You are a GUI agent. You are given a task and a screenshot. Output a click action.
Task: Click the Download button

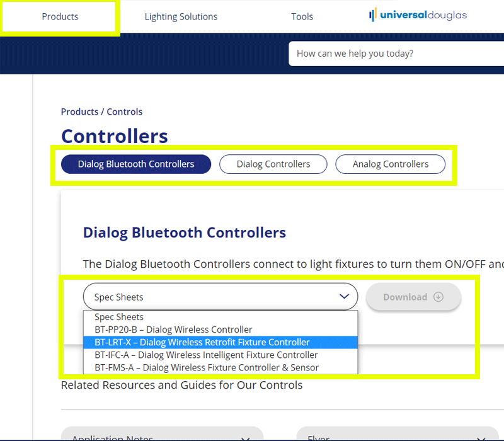(413, 297)
